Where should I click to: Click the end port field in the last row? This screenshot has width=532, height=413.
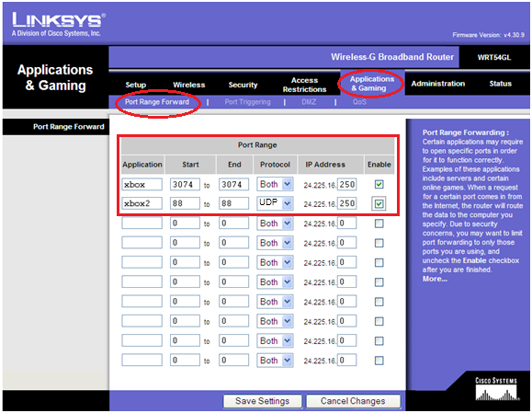[233, 360]
